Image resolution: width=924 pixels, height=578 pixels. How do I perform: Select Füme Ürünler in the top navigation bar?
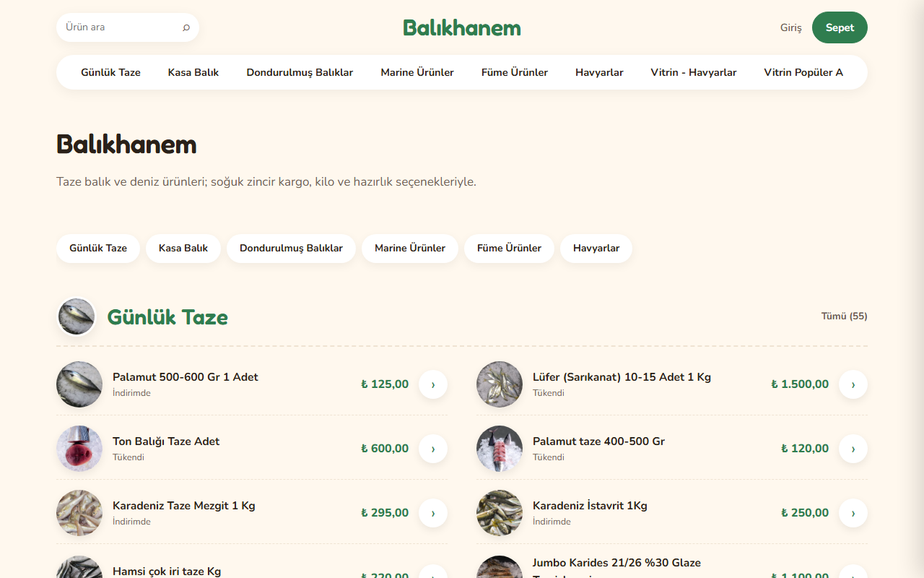click(515, 72)
